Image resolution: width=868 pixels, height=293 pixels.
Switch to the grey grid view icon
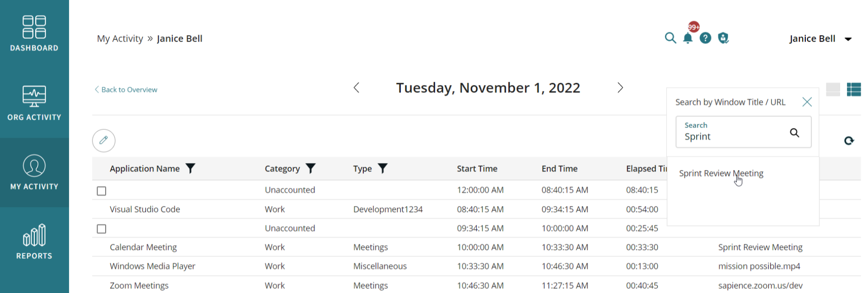833,90
